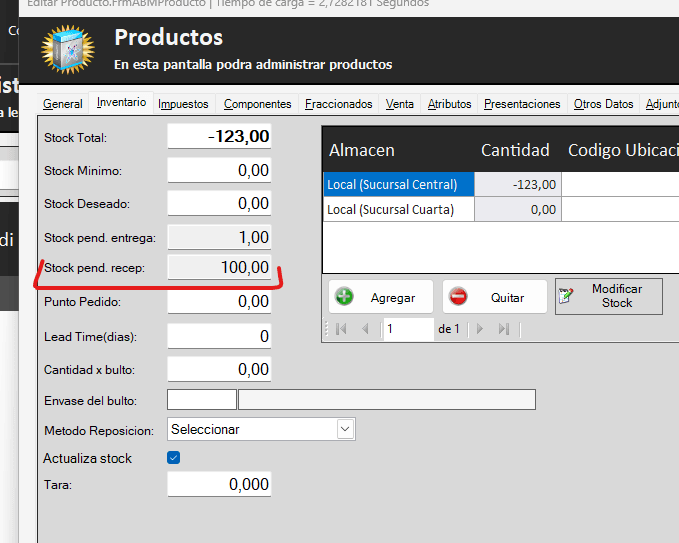Image resolution: width=679 pixels, height=543 pixels.
Task: Open the Metodo Reposicion dropdown
Action: pos(345,429)
